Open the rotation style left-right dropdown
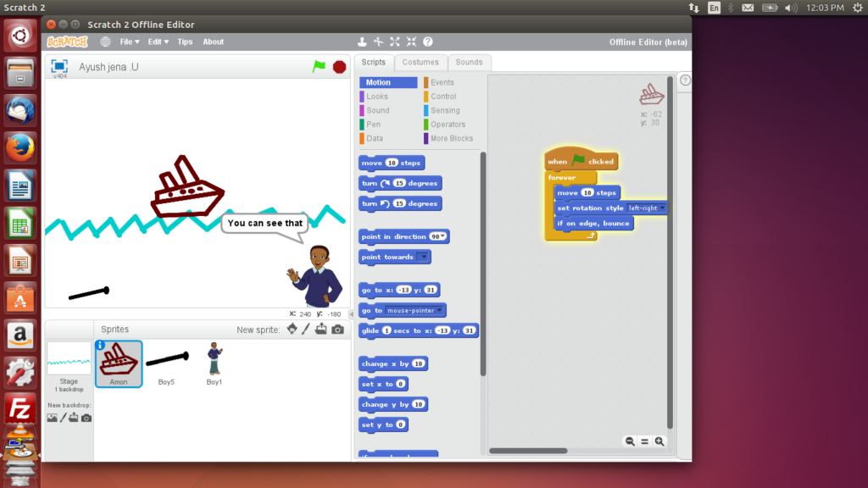 point(662,208)
